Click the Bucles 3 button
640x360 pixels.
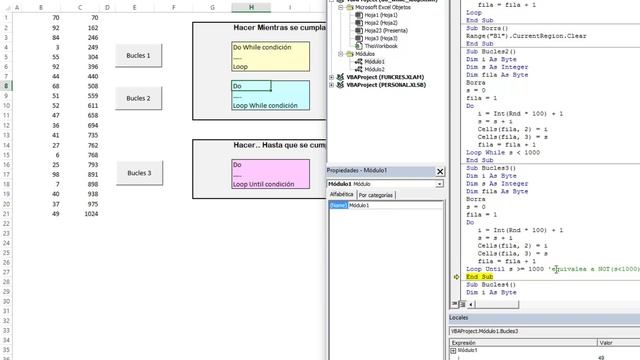139,173
